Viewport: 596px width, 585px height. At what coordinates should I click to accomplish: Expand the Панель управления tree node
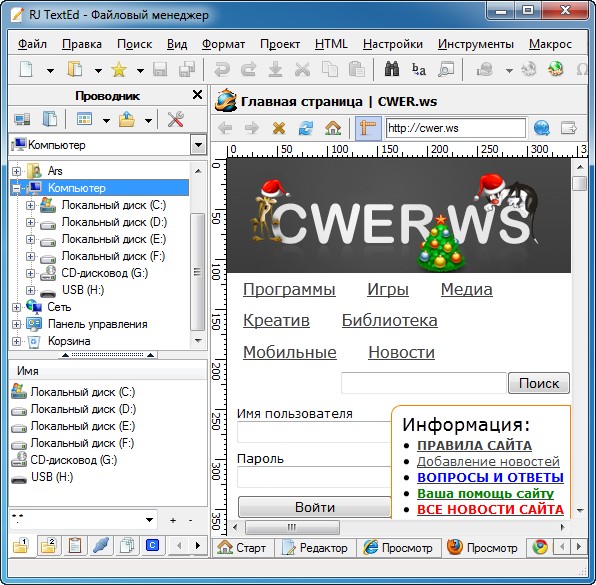16,324
